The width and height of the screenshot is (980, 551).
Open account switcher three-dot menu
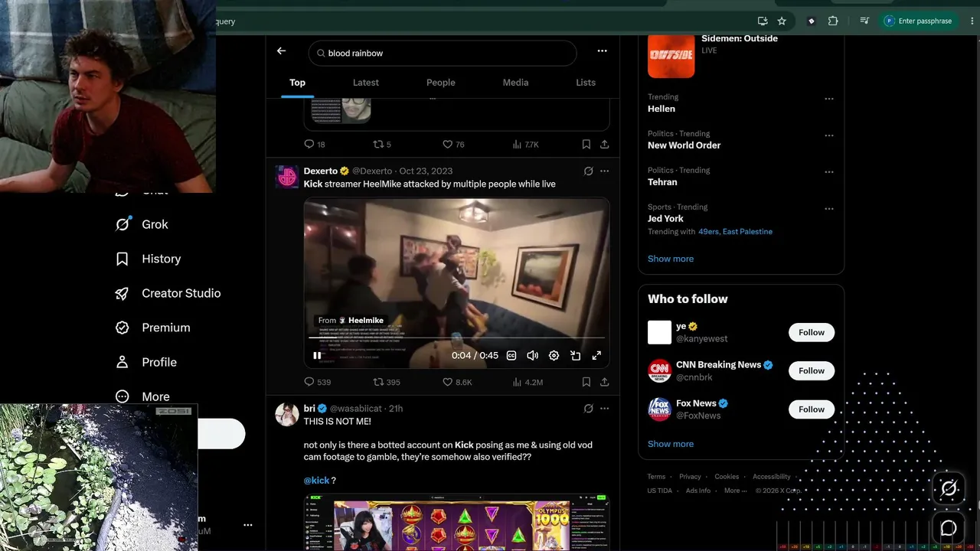(x=247, y=525)
